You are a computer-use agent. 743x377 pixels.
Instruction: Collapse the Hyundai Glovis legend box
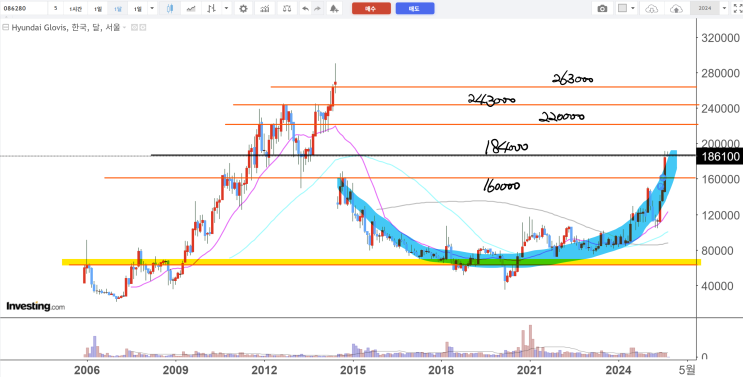pos(6,27)
